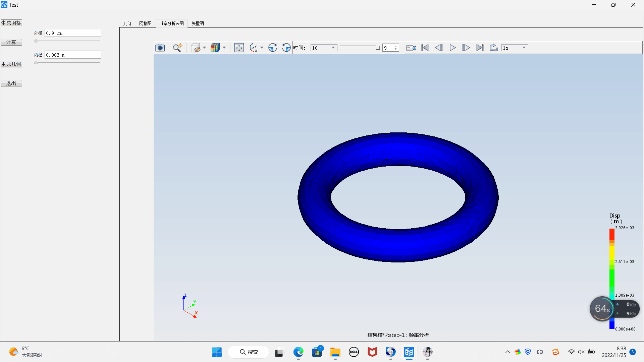Click the rotate/refresh model icon
This screenshot has width=644, height=362.
[273, 47]
